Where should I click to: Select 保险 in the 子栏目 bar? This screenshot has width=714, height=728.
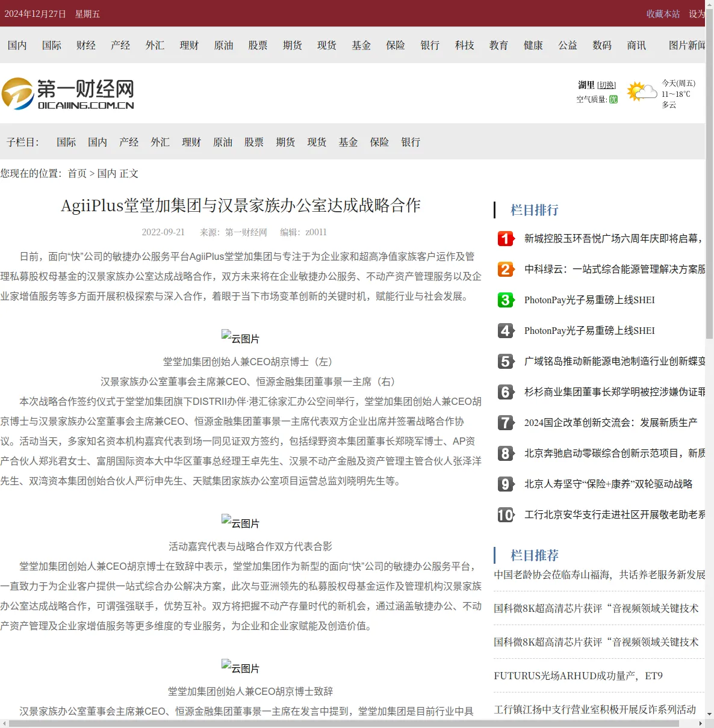click(x=379, y=142)
